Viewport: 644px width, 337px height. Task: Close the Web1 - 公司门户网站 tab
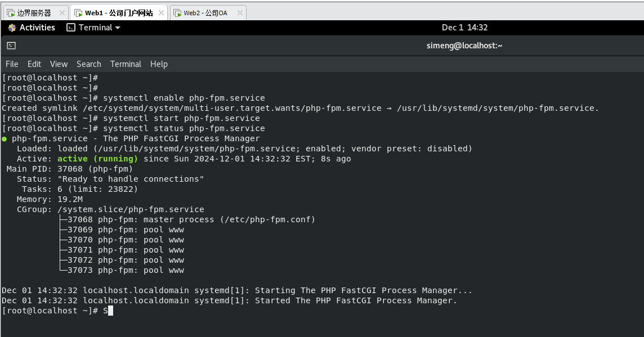click(x=161, y=13)
